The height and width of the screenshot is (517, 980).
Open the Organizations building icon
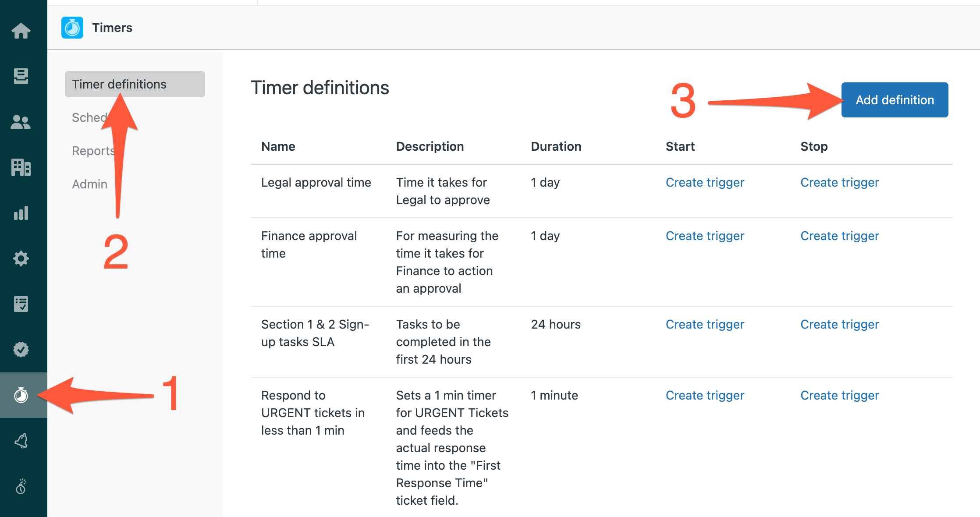click(21, 167)
